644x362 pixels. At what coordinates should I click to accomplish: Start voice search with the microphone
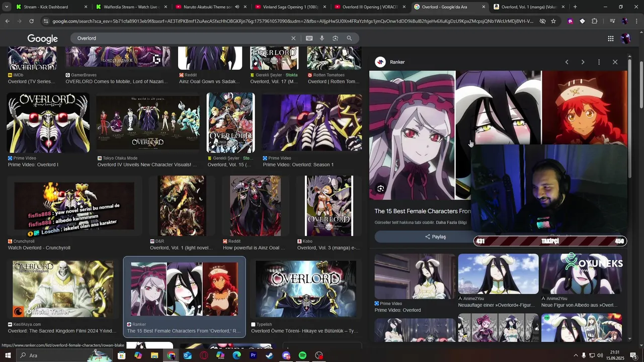pyautogui.click(x=322, y=38)
